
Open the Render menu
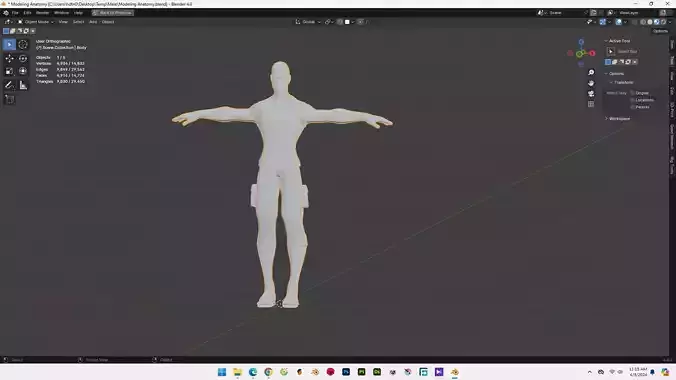pyautogui.click(x=42, y=13)
